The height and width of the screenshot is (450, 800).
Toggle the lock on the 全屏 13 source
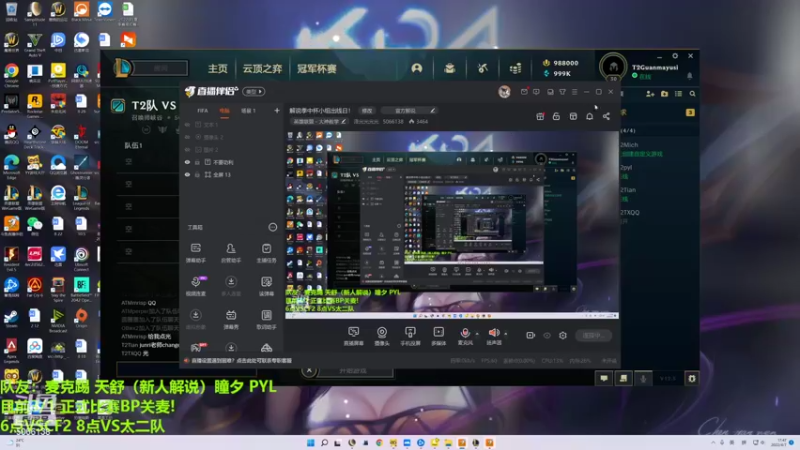coord(197,174)
